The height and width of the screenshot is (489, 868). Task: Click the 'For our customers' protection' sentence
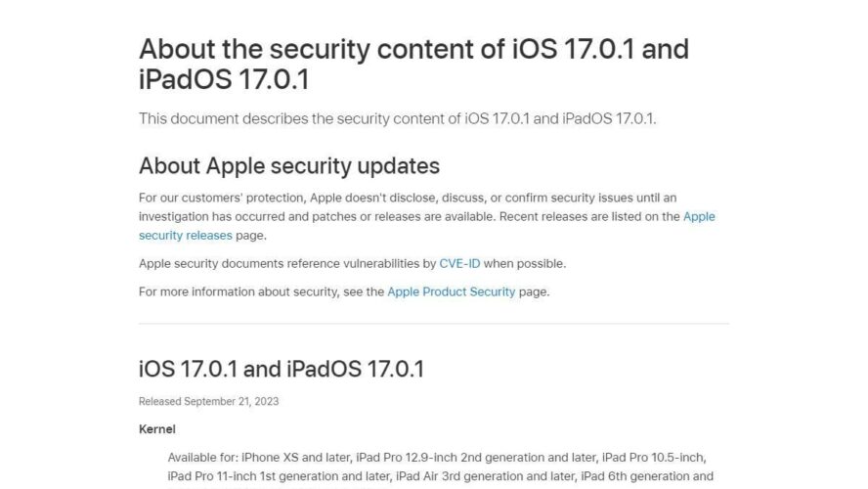click(x=408, y=198)
